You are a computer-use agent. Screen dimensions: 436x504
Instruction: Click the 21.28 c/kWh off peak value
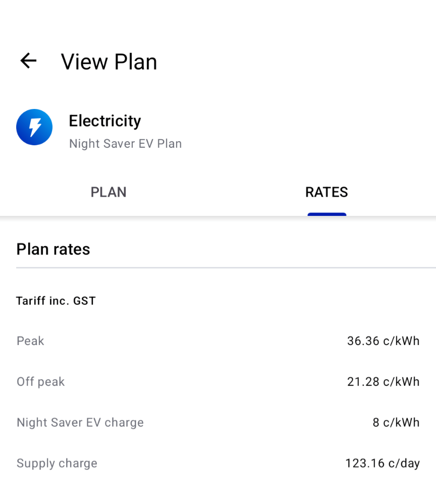[x=383, y=382]
